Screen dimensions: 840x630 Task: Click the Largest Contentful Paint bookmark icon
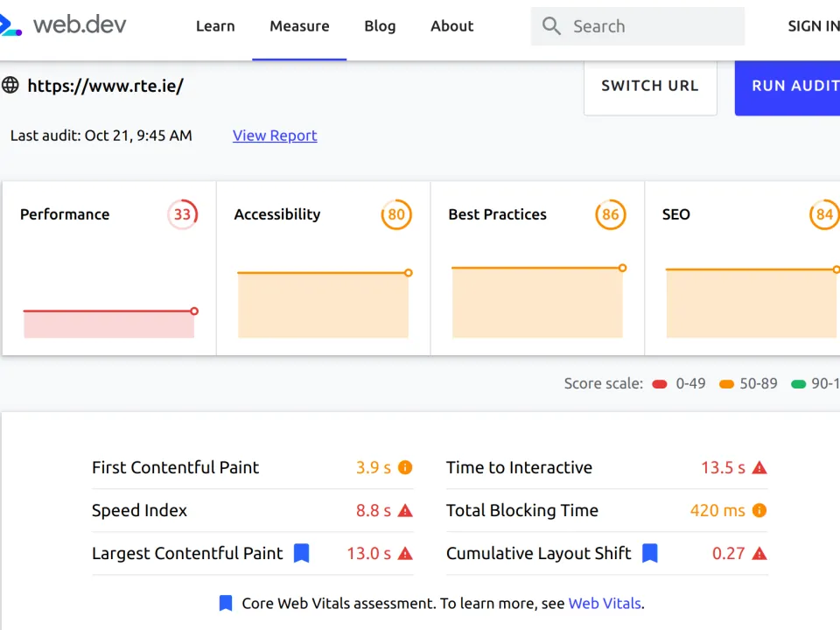(301, 553)
